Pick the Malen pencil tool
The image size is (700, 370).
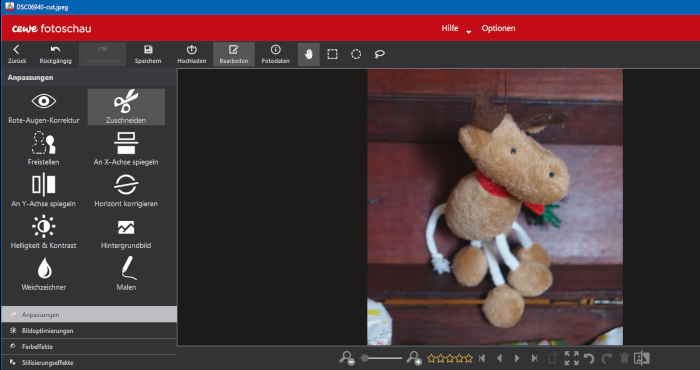[126, 274]
